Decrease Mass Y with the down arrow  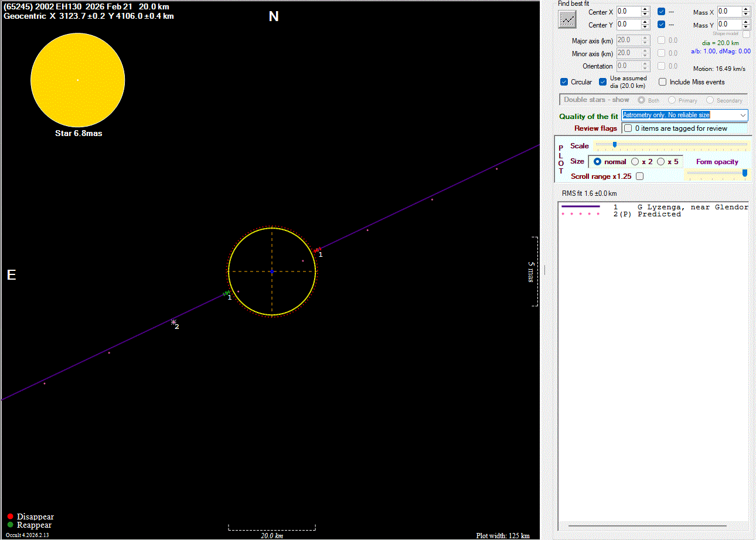tap(746, 27)
